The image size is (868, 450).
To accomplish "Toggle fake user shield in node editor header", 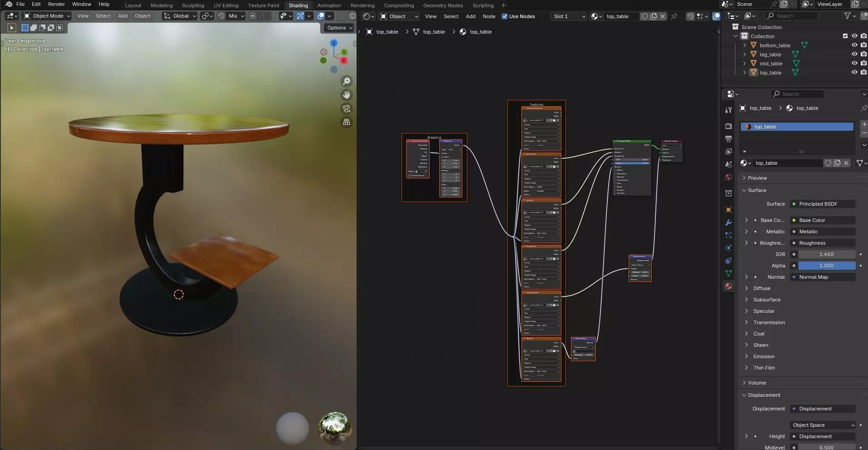I will (x=645, y=16).
